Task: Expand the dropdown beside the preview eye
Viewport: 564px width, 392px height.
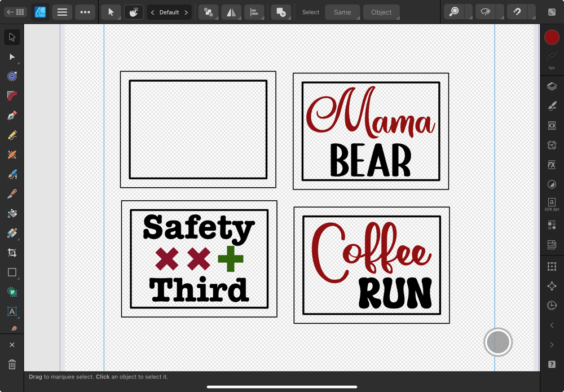Action: [x=500, y=12]
